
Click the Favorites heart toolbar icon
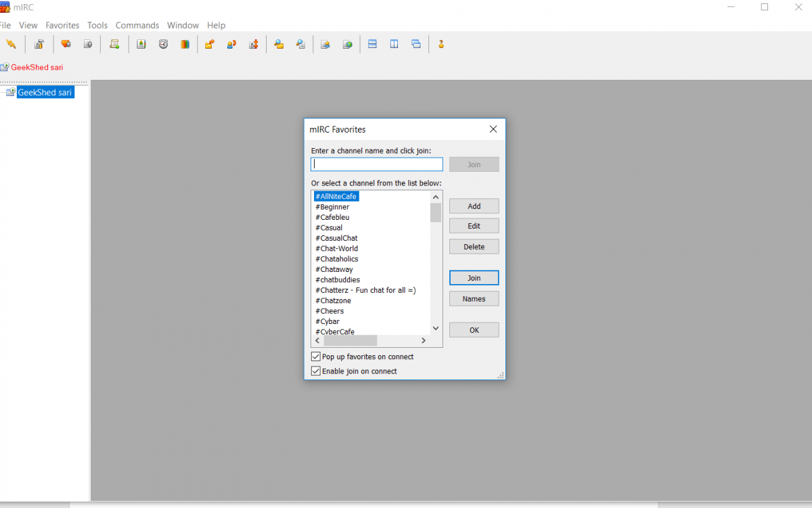point(66,45)
